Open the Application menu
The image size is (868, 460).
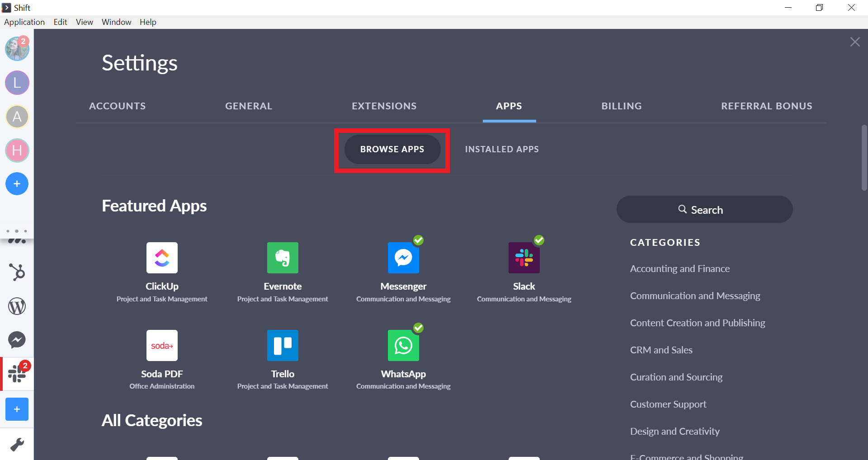tap(24, 22)
